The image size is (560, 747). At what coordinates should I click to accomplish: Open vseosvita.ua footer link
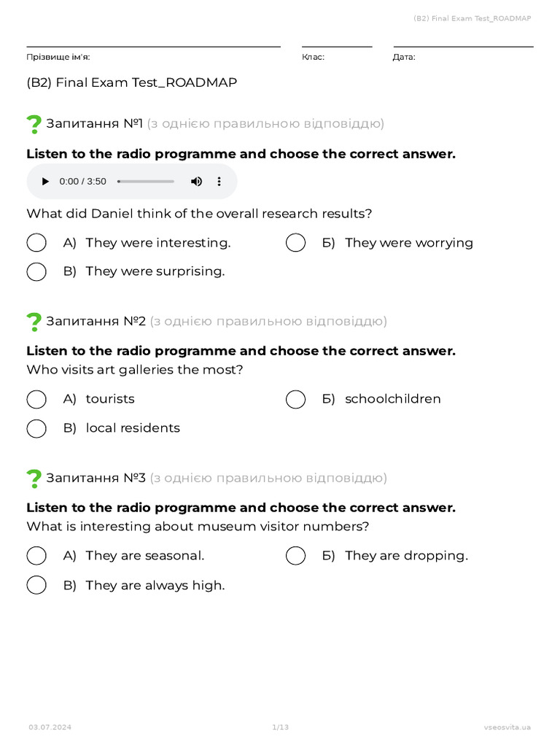click(507, 727)
